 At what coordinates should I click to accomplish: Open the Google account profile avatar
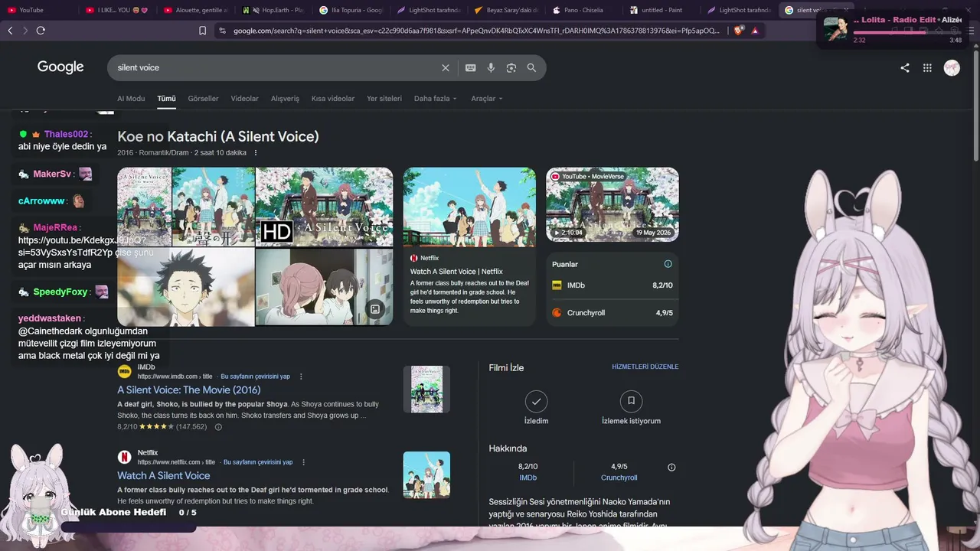952,67
